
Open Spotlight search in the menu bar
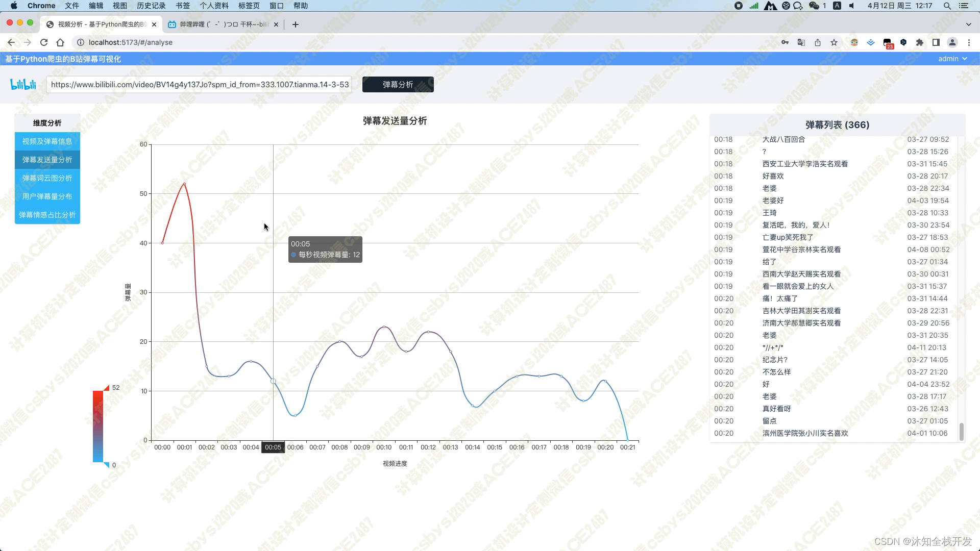[x=947, y=6]
